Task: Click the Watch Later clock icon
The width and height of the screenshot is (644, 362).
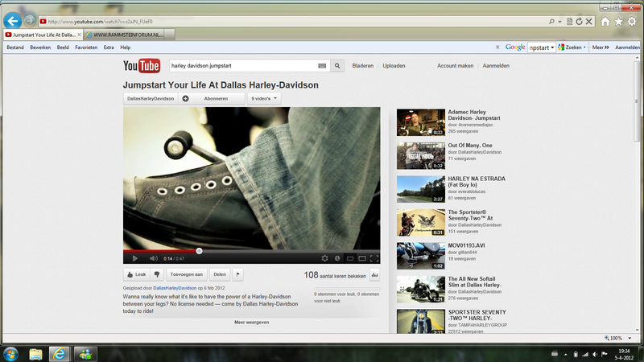Action: (337, 258)
